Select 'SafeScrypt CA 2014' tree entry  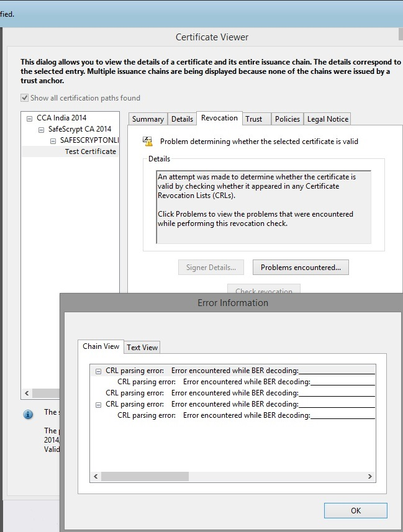pos(79,129)
